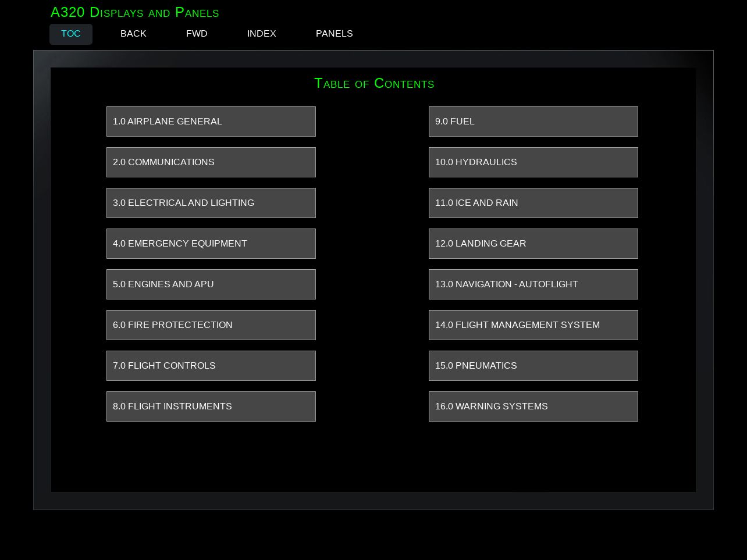Screen dimensions: 747x560
Task: Go to previous page with BACK
Action: click(x=133, y=34)
